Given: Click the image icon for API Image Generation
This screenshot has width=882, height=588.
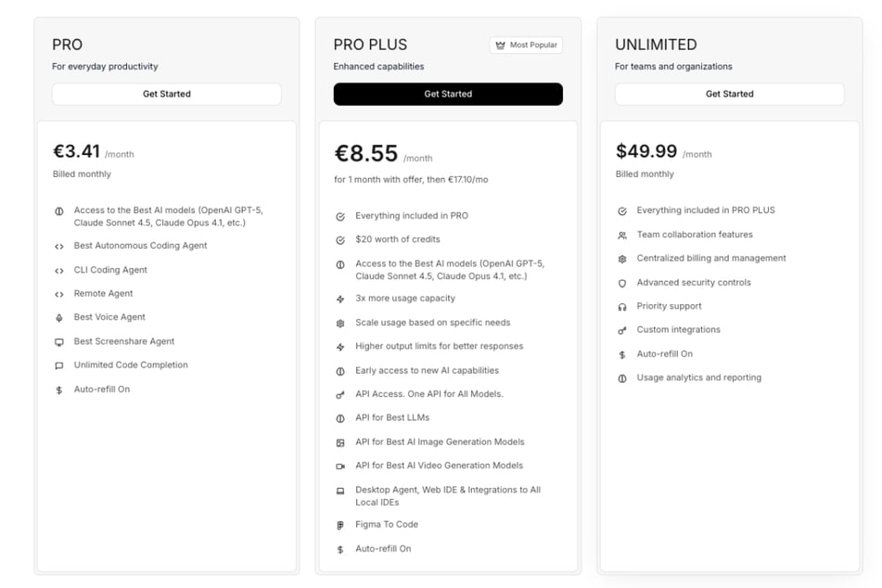Looking at the screenshot, I should [x=340, y=442].
